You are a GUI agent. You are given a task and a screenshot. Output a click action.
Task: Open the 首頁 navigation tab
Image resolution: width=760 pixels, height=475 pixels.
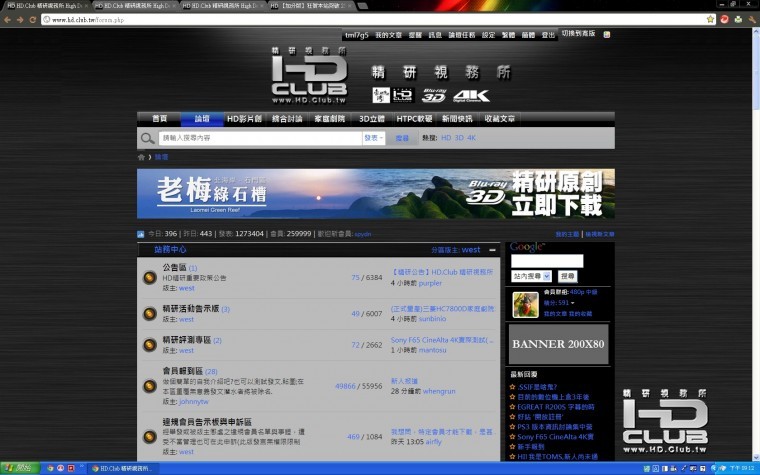(159, 119)
